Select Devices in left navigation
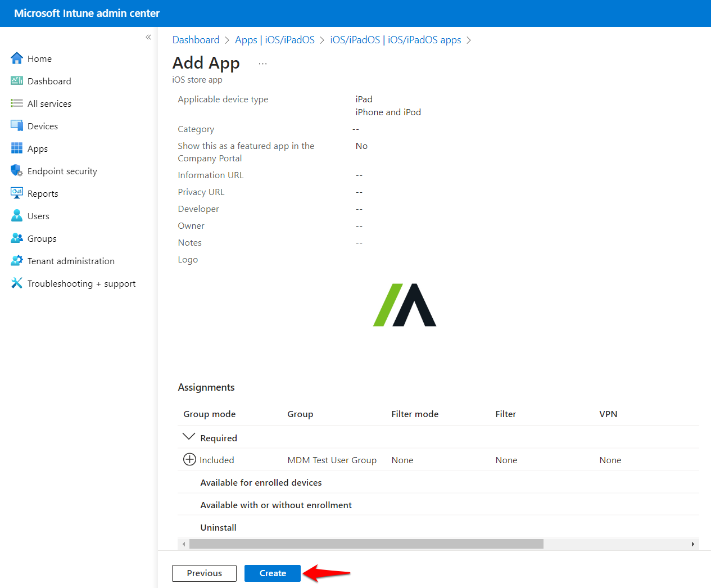Image resolution: width=711 pixels, height=588 pixels. click(43, 126)
